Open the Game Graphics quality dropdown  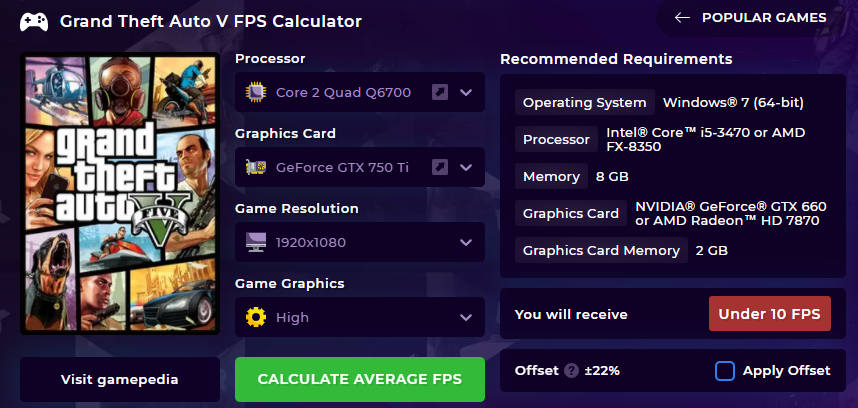tap(360, 317)
